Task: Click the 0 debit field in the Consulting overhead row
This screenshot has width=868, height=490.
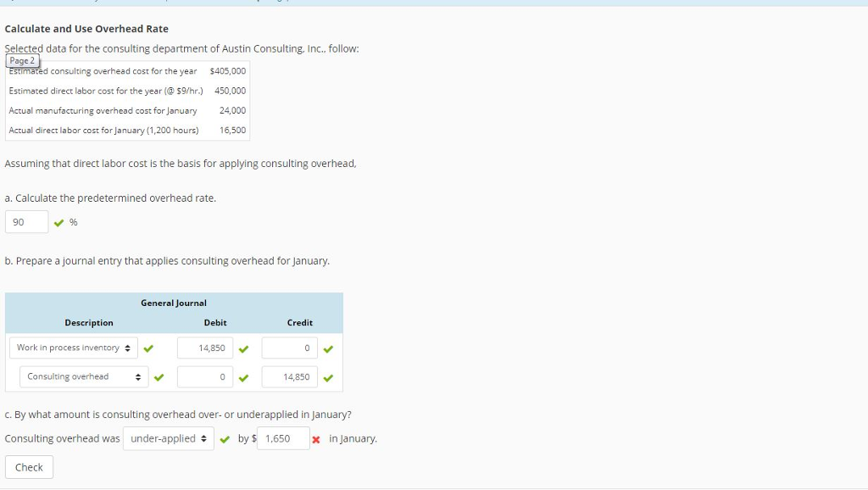Action: click(x=207, y=376)
